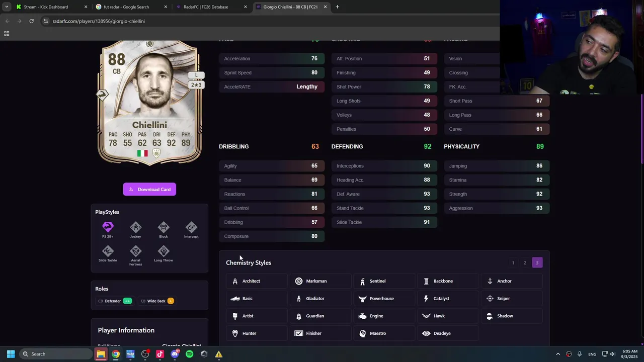This screenshot has width=644, height=362.
Task: Close the fut radar Google Search tab
Action: 166,7
